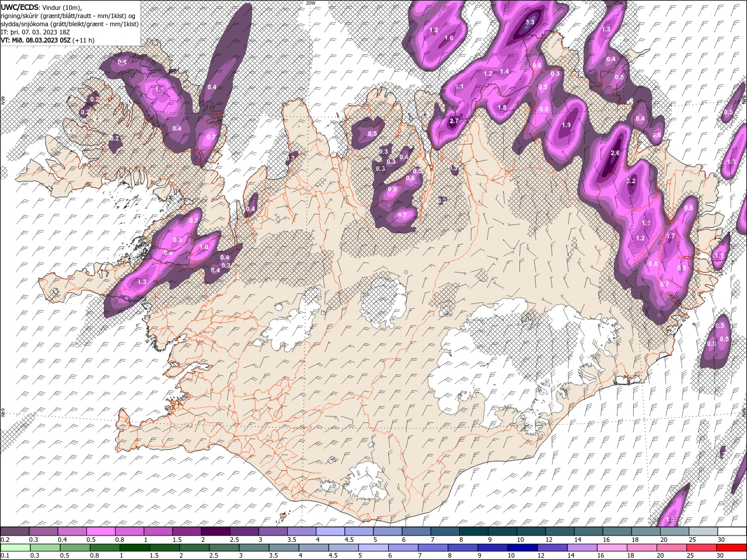Image resolution: width=747 pixels, height=560 pixels.
Task: Click the lavender swatch in the rain legend, 14–16
Action: tap(582, 548)
